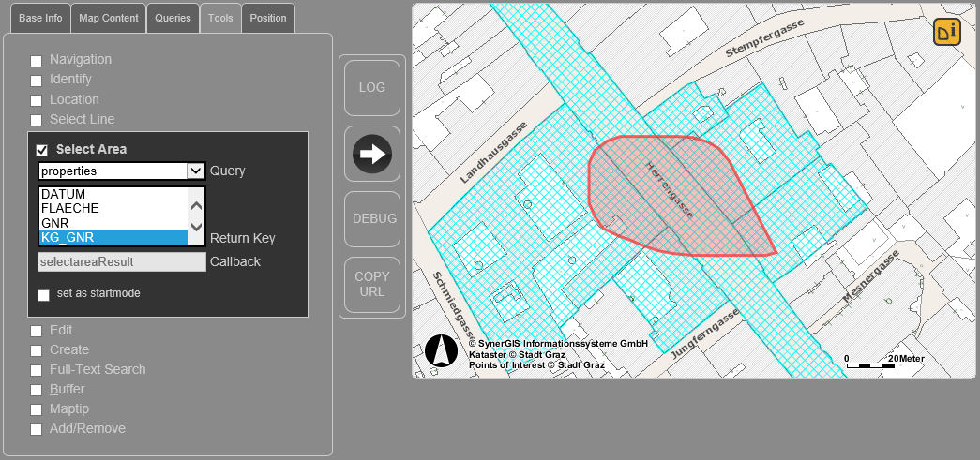
Task: Click the Mesnergasse street label
Action: click(870, 276)
